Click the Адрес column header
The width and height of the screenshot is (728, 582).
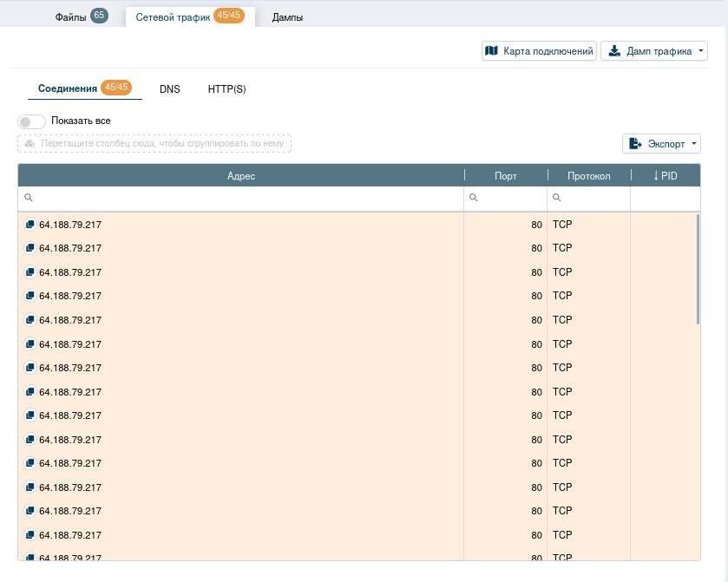[240, 176]
